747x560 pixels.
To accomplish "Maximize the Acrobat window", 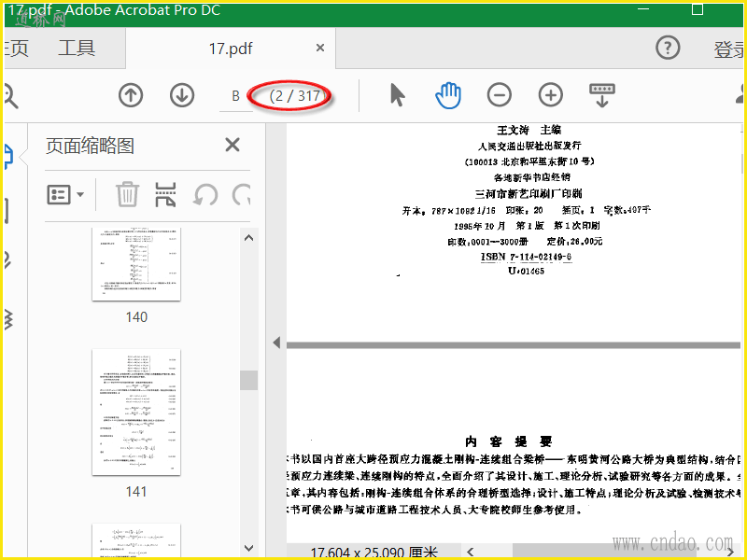I will (x=697, y=9).
